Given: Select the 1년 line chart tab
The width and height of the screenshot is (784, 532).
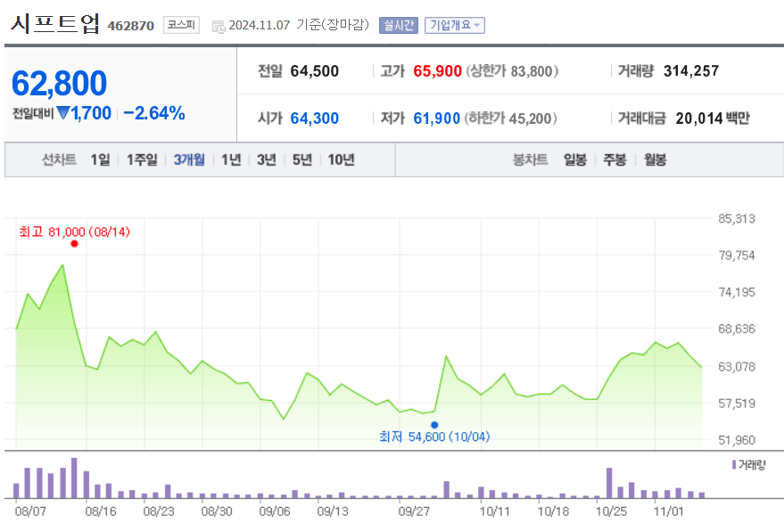Looking at the screenshot, I should [231, 160].
